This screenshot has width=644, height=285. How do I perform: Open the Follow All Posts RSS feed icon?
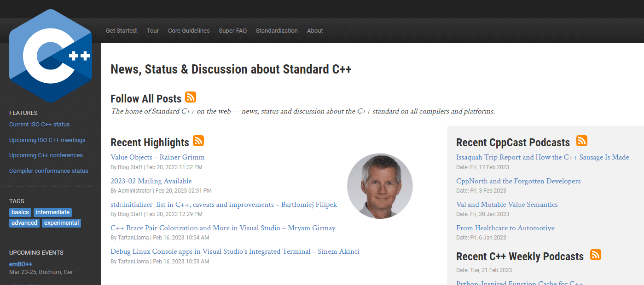(191, 97)
